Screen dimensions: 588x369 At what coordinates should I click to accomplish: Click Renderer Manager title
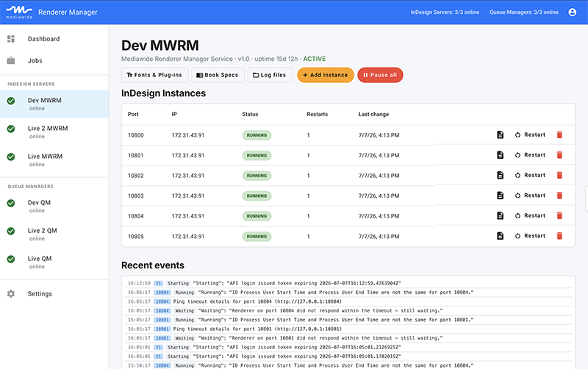(68, 12)
